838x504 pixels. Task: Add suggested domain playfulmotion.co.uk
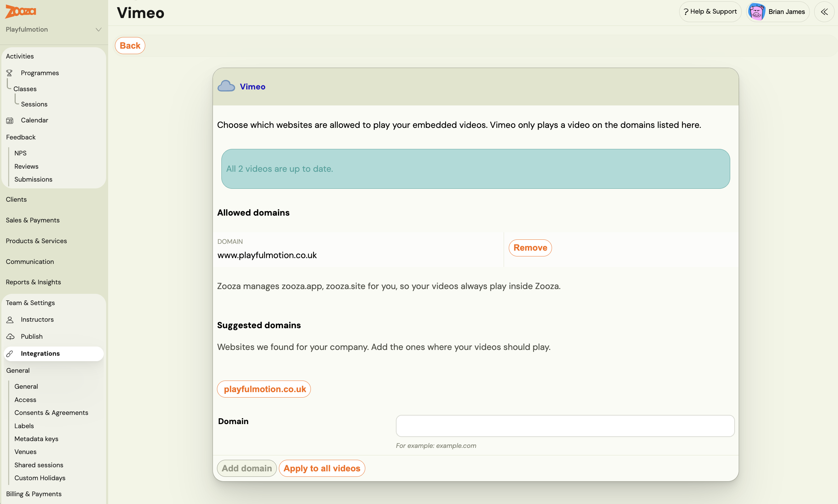tap(264, 389)
